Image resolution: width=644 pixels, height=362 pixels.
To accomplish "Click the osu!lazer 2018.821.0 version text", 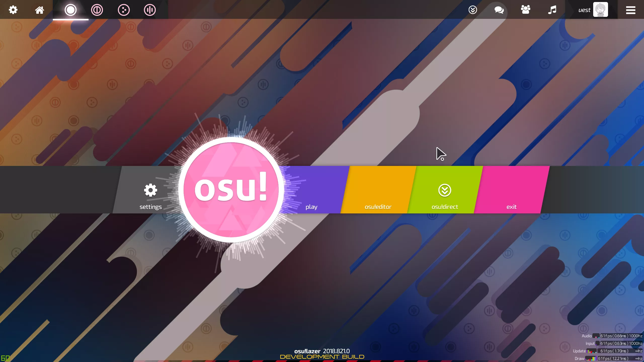I will pos(322,351).
